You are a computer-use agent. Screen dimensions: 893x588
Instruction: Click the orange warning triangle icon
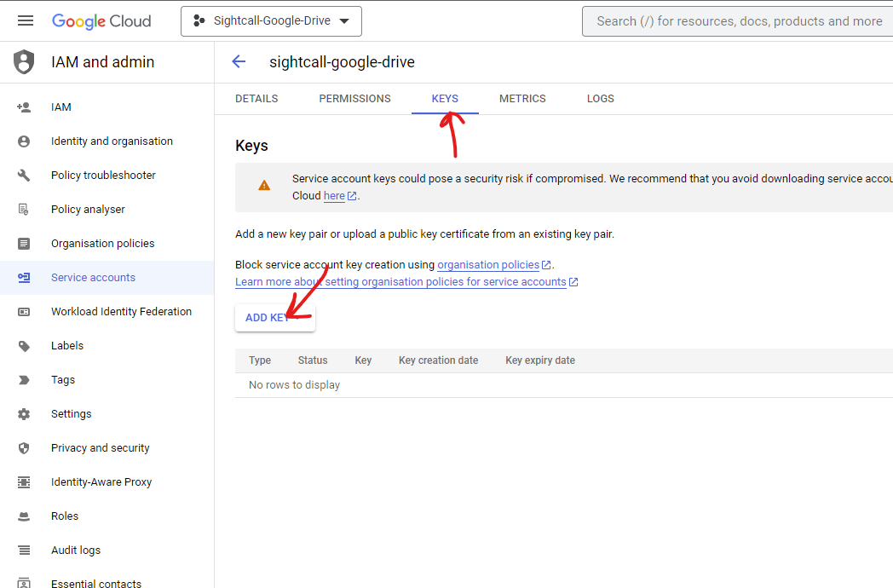pos(264,185)
